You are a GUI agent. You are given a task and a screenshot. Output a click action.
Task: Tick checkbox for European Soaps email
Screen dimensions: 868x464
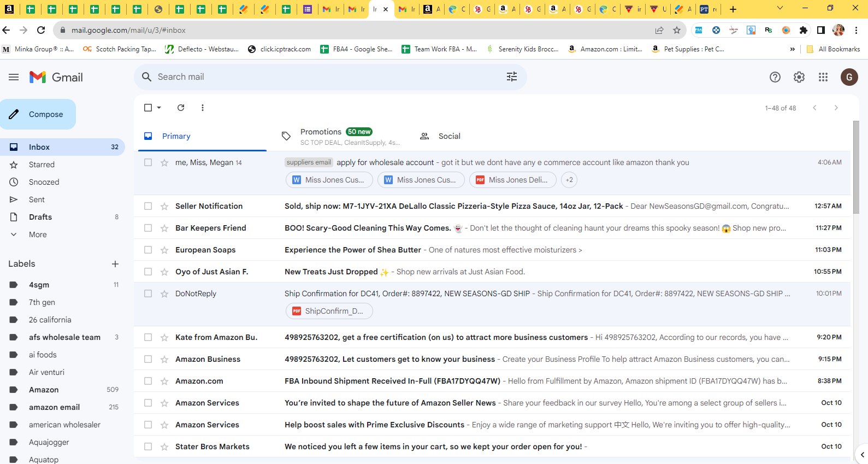pyautogui.click(x=148, y=250)
